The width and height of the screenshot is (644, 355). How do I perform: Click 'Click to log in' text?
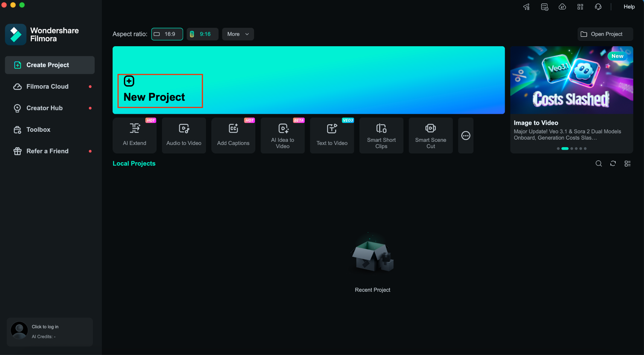(x=45, y=327)
